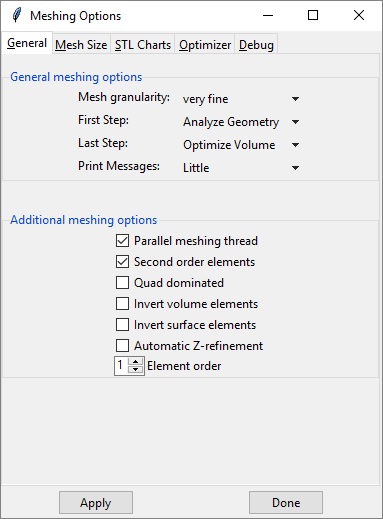
Task: Uncheck Parallel meshing thread
Action: [x=122, y=241]
